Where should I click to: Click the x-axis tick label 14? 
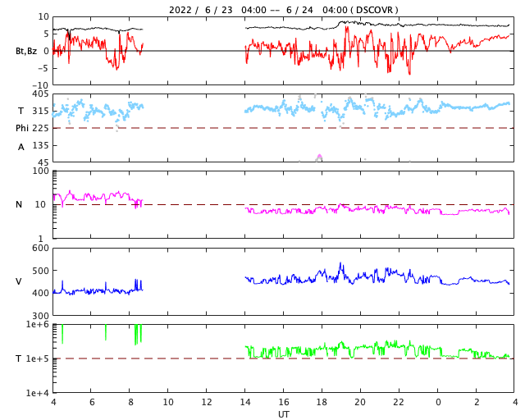pos(245,402)
